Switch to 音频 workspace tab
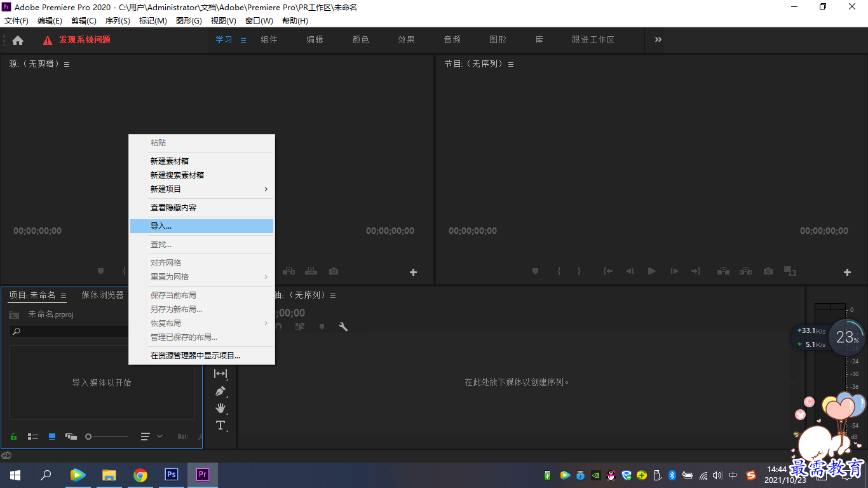Screen dimensions: 868x488 452,39
